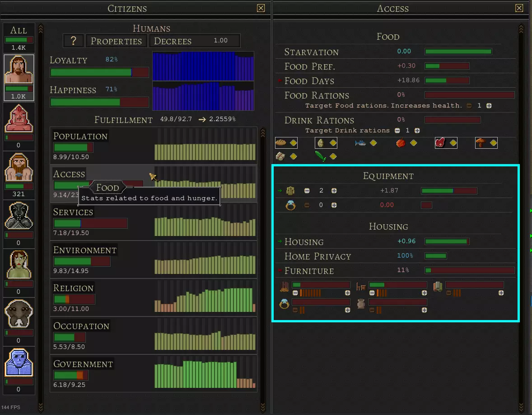Click the clothes icon under Equipment
Image resolution: width=532 pixels, height=415 pixels.
(290, 191)
